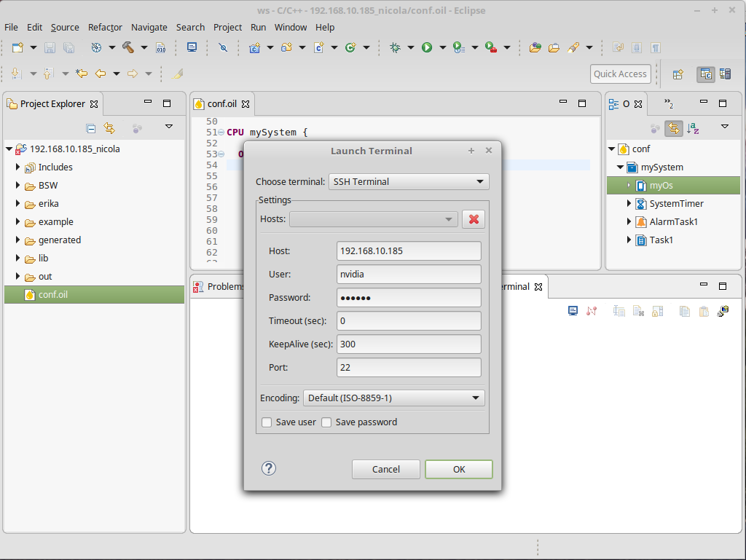Open the Navigate menu
This screenshot has width=746, height=560.
coord(149,28)
